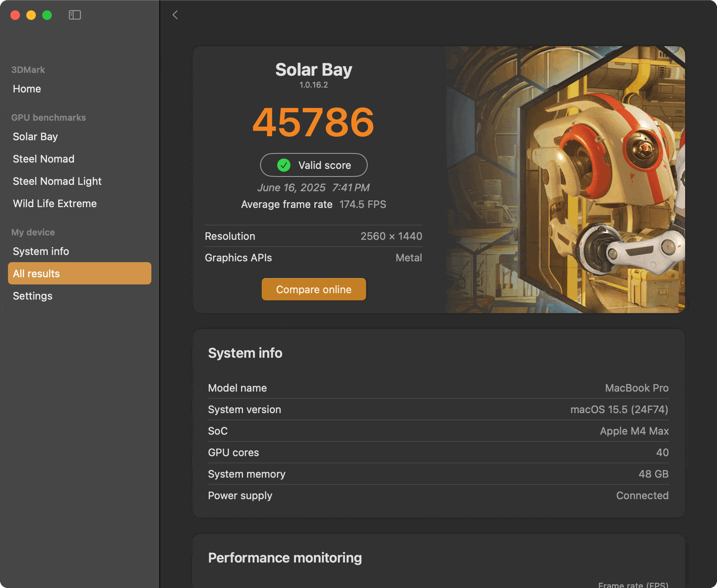Click the Performance monitoring section heading

coord(284,558)
